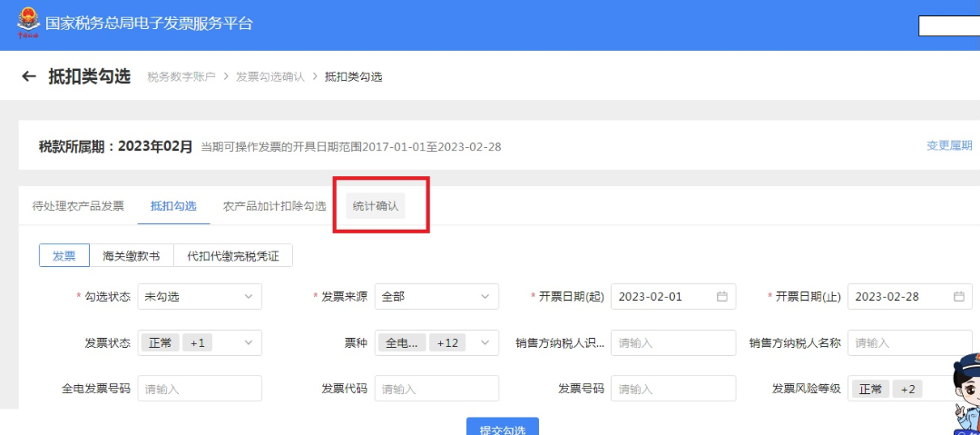This screenshot has width=980, height=435.
Task: Focus the 全电发票号码 input field
Action: coord(200,389)
